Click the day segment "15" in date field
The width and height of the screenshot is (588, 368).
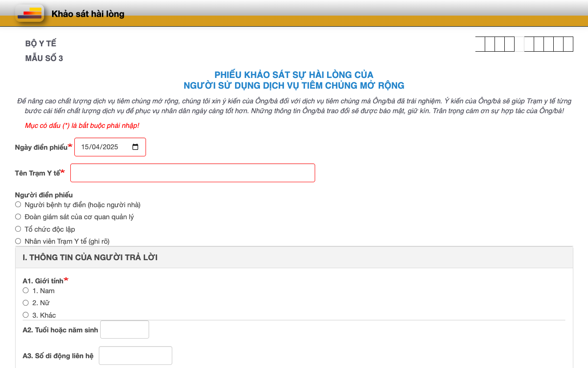(x=85, y=147)
